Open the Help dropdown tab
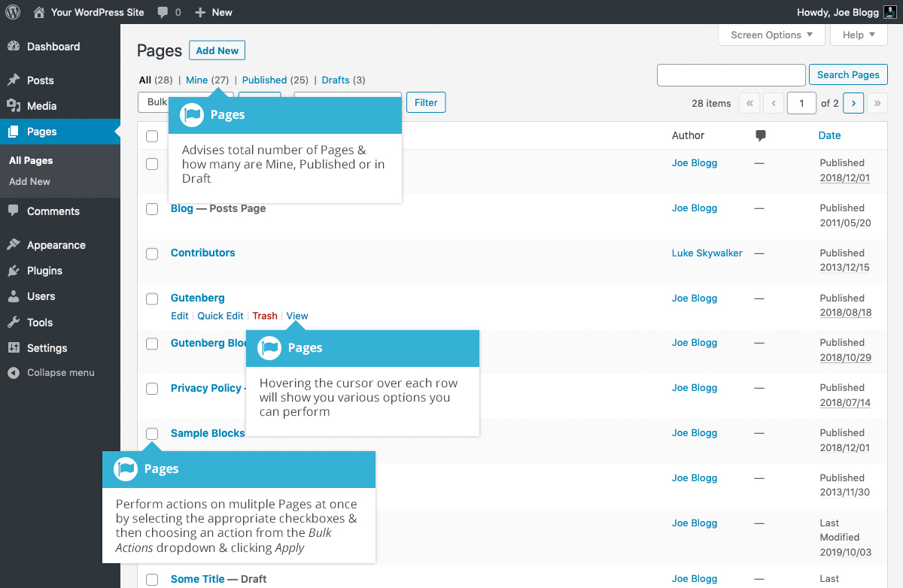Viewport: 903px width, 588px height. click(x=859, y=35)
